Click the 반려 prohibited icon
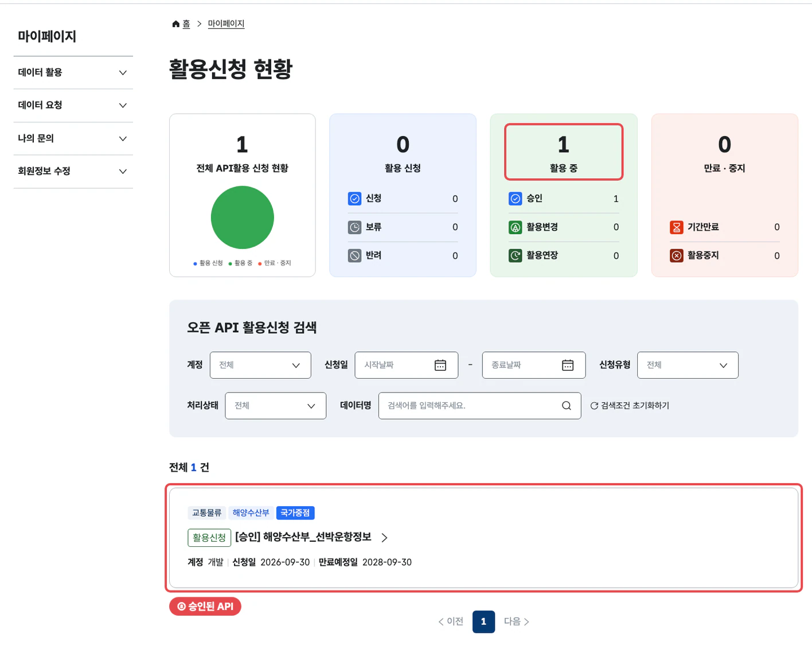 [x=355, y=255]
